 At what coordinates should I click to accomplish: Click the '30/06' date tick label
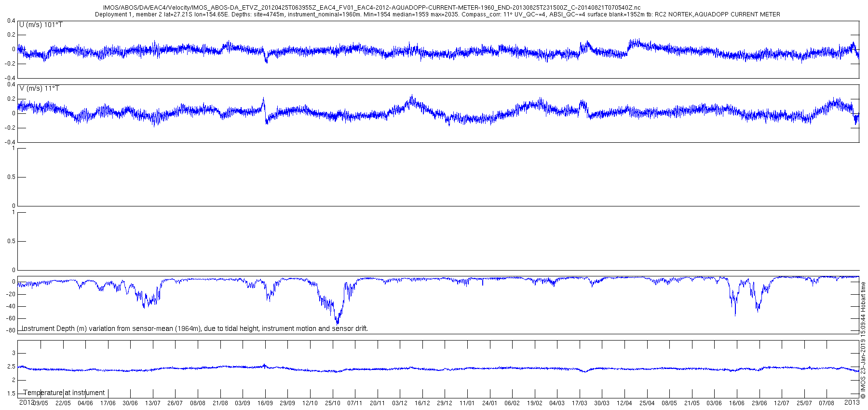[130, 403]
